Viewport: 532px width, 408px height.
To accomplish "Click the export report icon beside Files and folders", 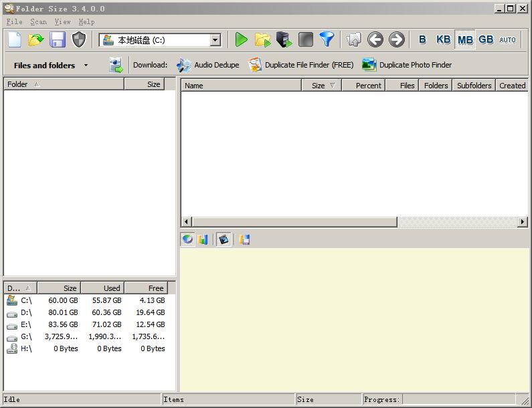I will [x=116, y=65].
